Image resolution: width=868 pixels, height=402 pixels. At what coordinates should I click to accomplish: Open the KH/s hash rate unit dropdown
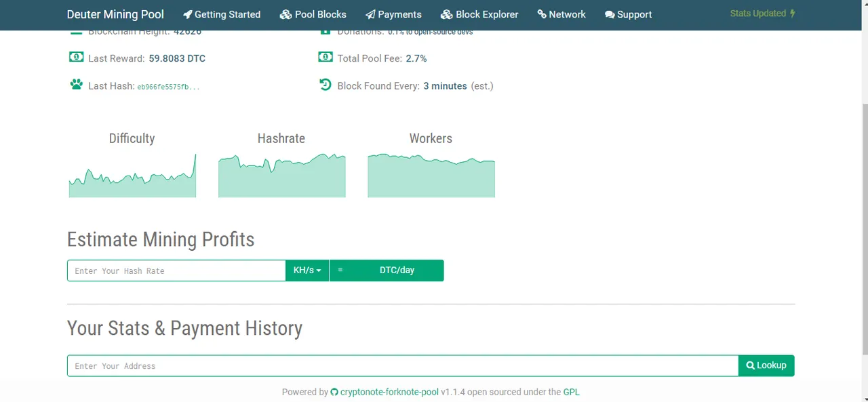pos(307,270)
